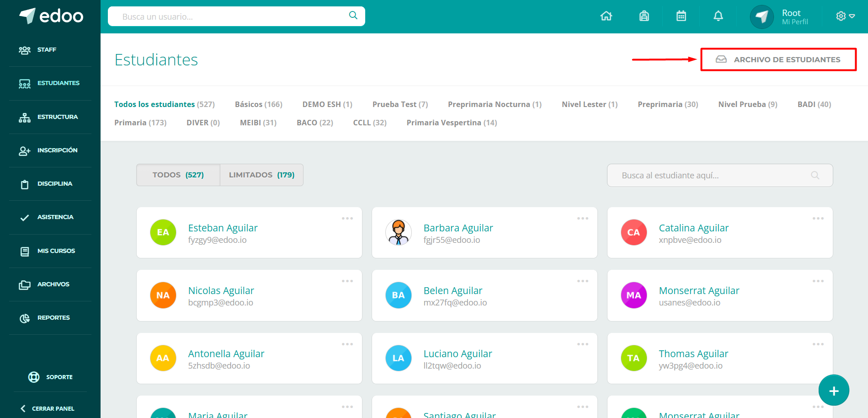Click the EA avatar of Esteban Aguilar
This screenshot has height=418, width=868.
[163, 232]
